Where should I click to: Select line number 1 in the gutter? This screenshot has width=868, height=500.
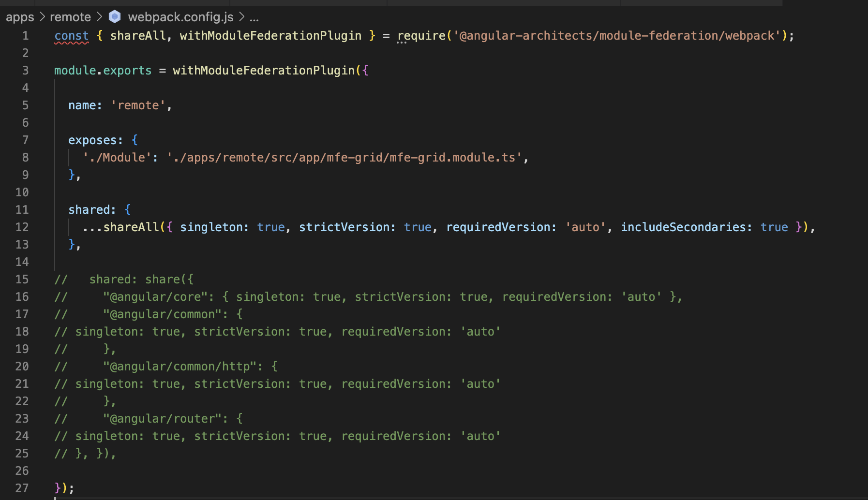(25, 35)
